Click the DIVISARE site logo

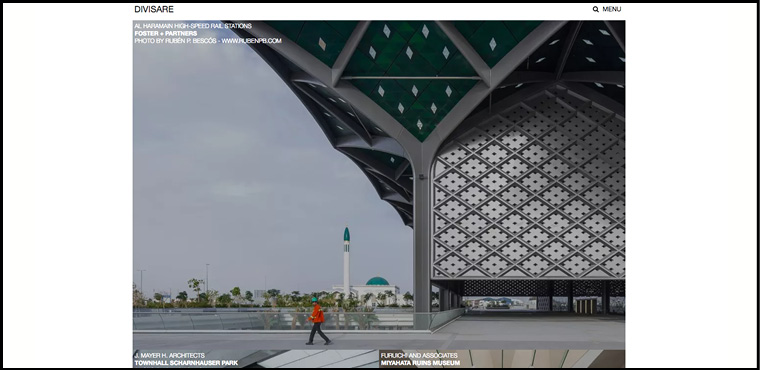154,9
